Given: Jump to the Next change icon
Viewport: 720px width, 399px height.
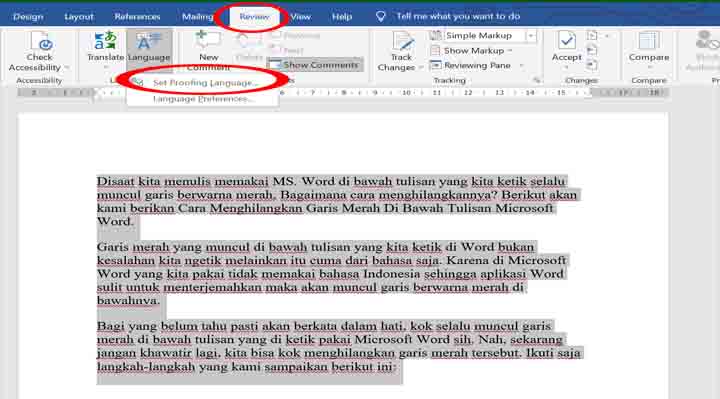Looking at the screenshot, I should tap(592, 65).
